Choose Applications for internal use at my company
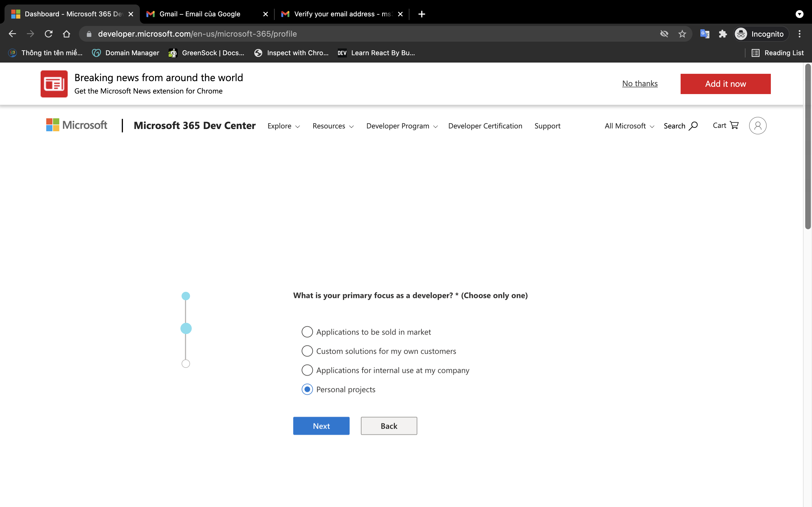 [x=307, y=370]
